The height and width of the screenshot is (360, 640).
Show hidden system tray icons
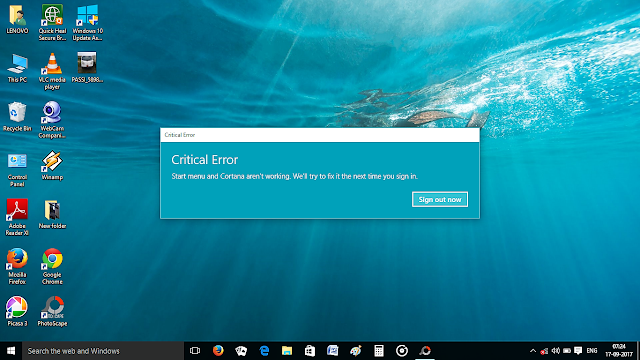(533, 351)
